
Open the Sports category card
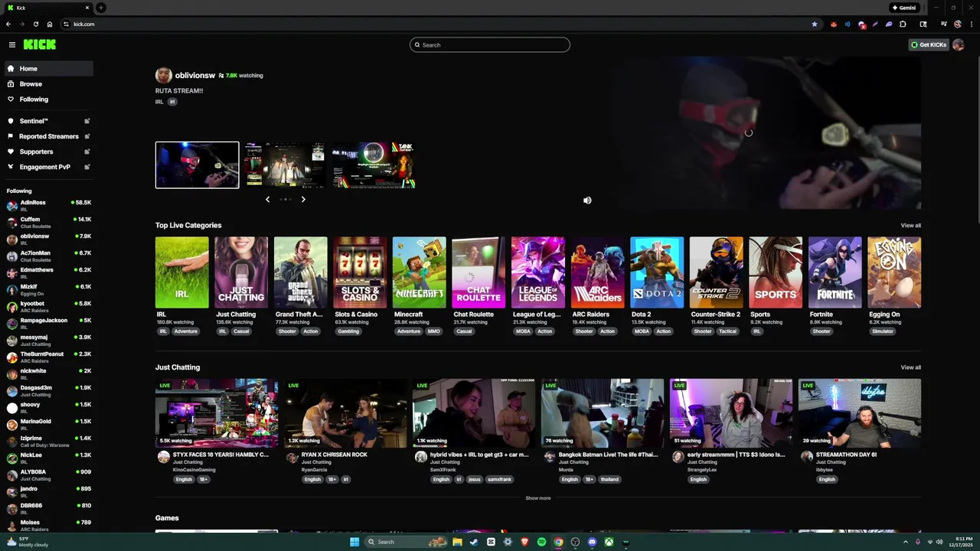pyautogui.click(x=776, y=272)
